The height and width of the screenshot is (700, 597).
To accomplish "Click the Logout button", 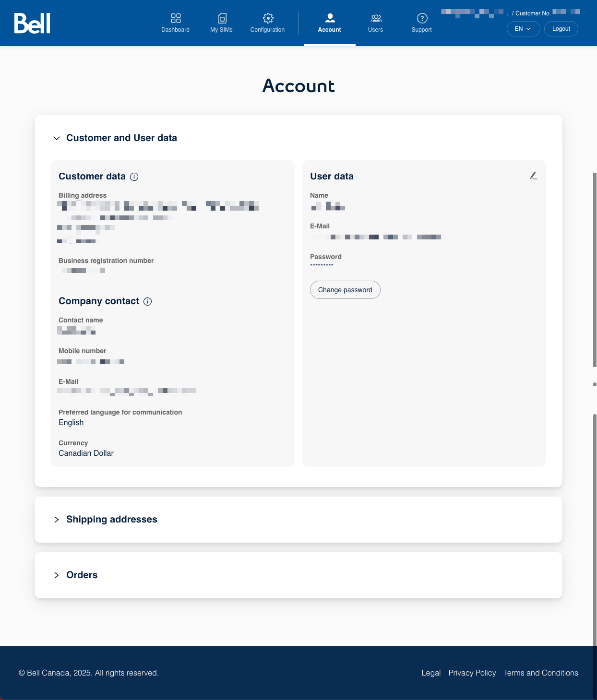I will pos(561,29).
